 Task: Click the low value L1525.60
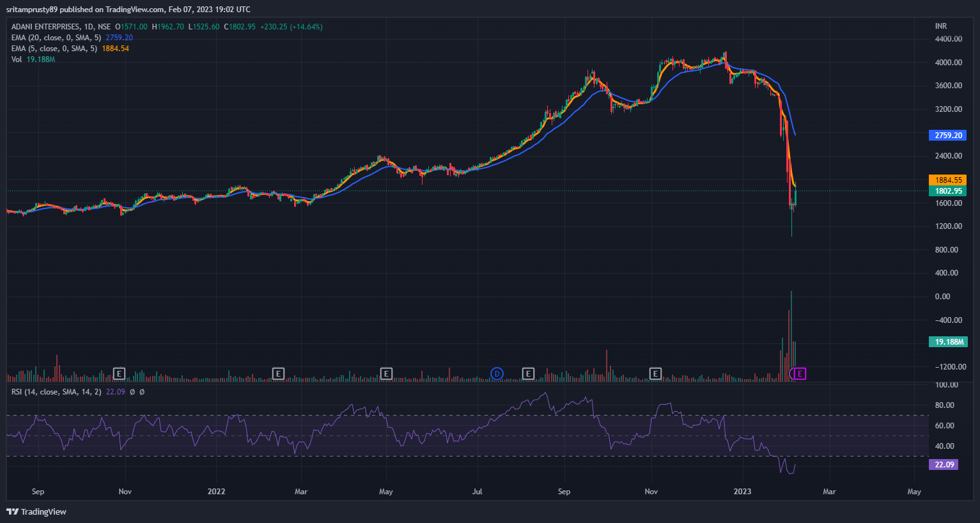coord(204,27)
